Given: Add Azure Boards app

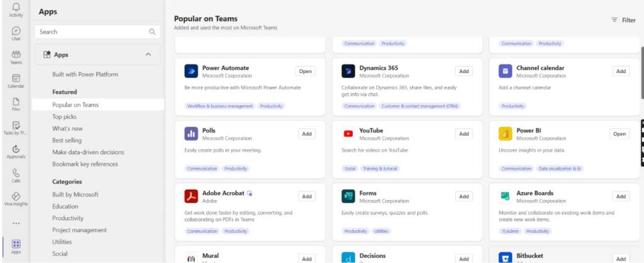Looking at the screenshot, I should [x=621, y=196].
